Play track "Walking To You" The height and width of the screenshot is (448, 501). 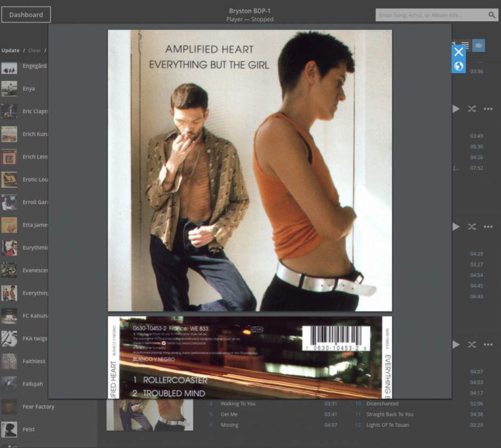tap(238, 404)
